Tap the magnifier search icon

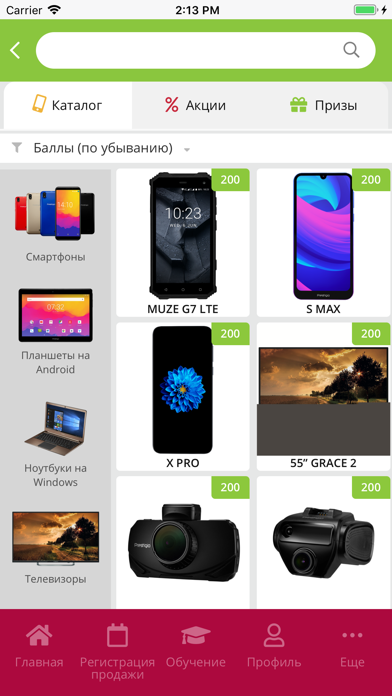click(351, 50)
